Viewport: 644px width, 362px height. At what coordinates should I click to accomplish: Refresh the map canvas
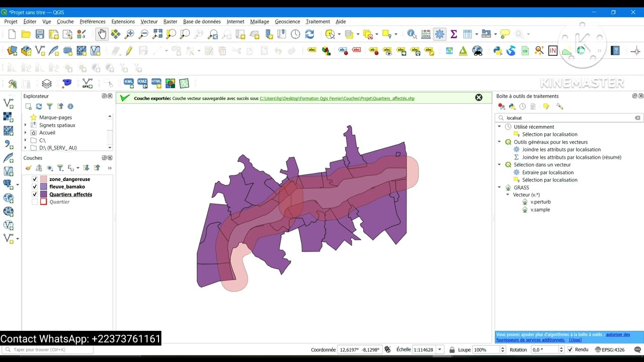pos(309,34)
